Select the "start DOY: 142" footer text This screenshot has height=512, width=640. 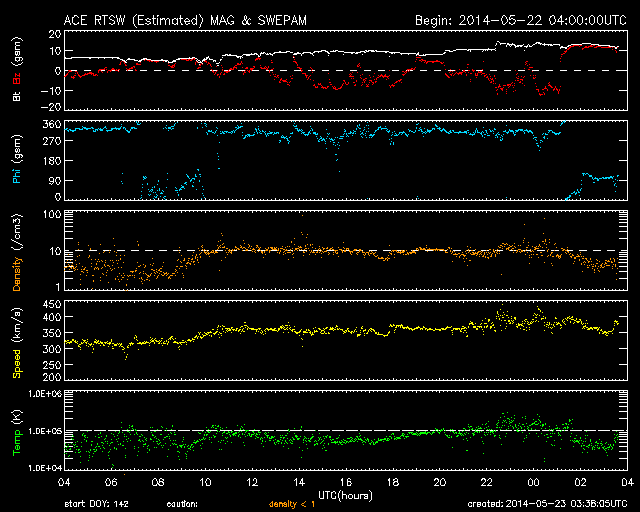tap(97, 504)
